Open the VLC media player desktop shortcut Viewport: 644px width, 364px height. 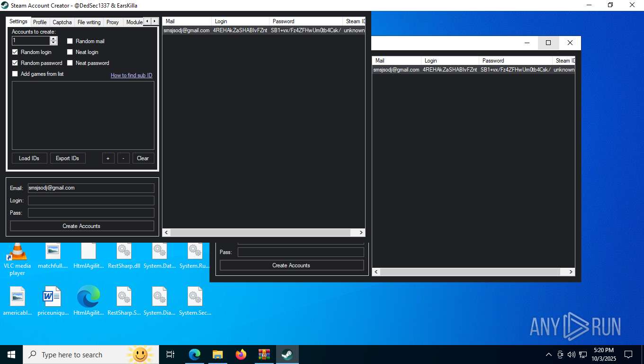18,260
